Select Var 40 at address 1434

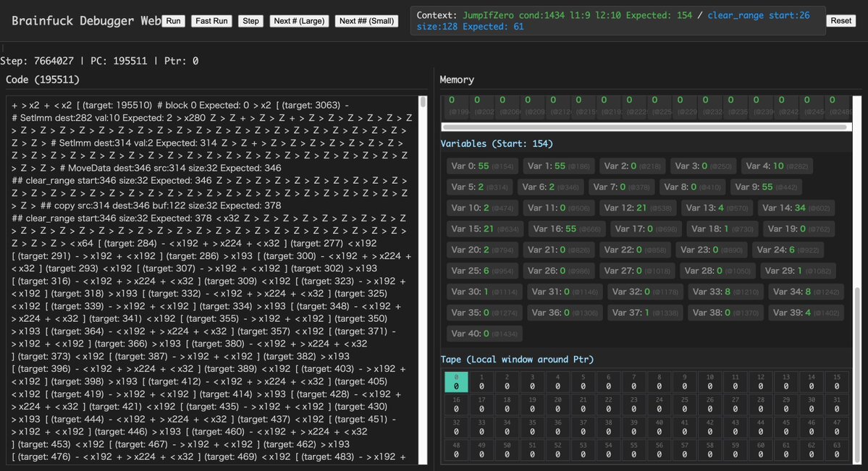coord(484,334)
